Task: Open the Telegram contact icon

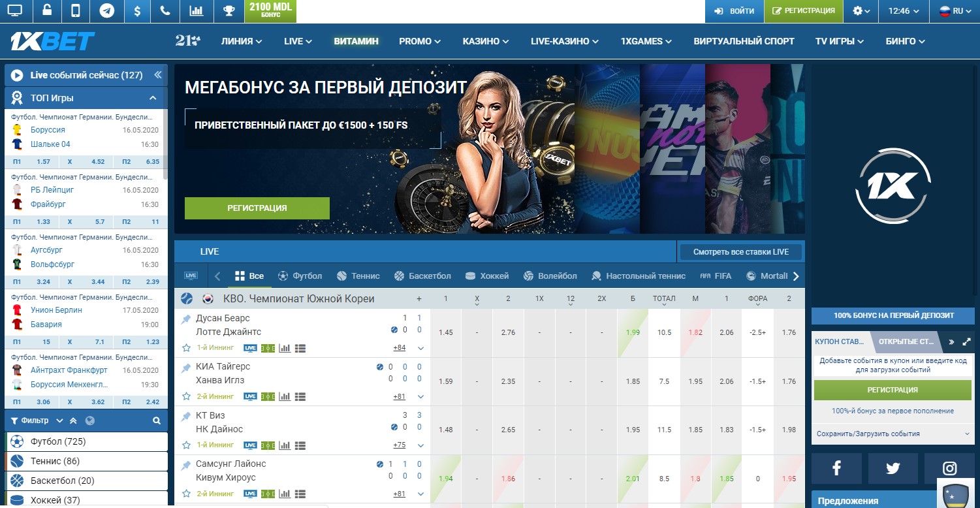Action: (106, 10)
